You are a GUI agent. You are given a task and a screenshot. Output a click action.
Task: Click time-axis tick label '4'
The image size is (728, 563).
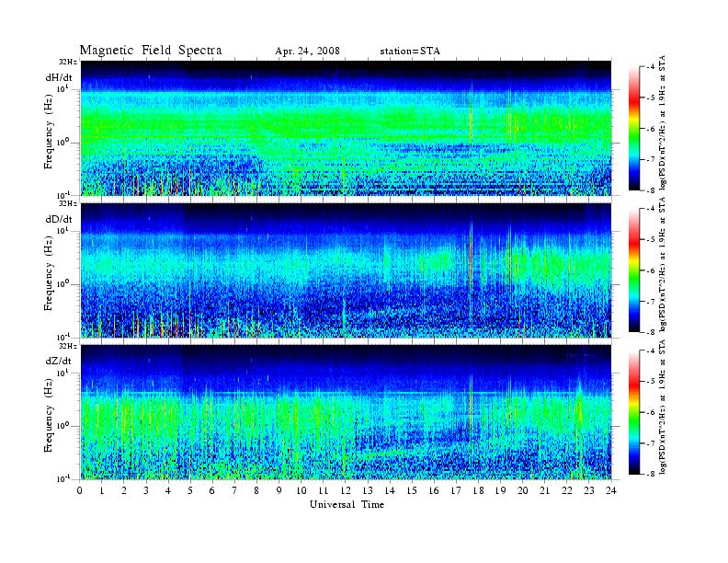(168, 490)
